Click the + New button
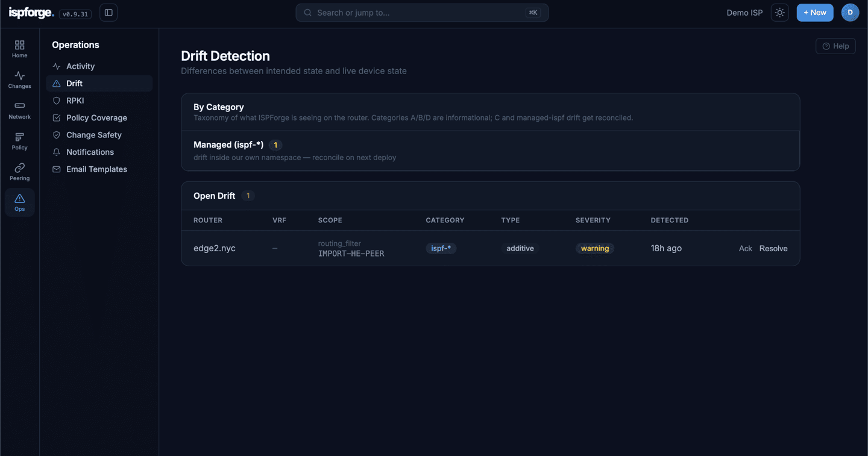Viewport: 868px width, 456px height. click(815, 13)
